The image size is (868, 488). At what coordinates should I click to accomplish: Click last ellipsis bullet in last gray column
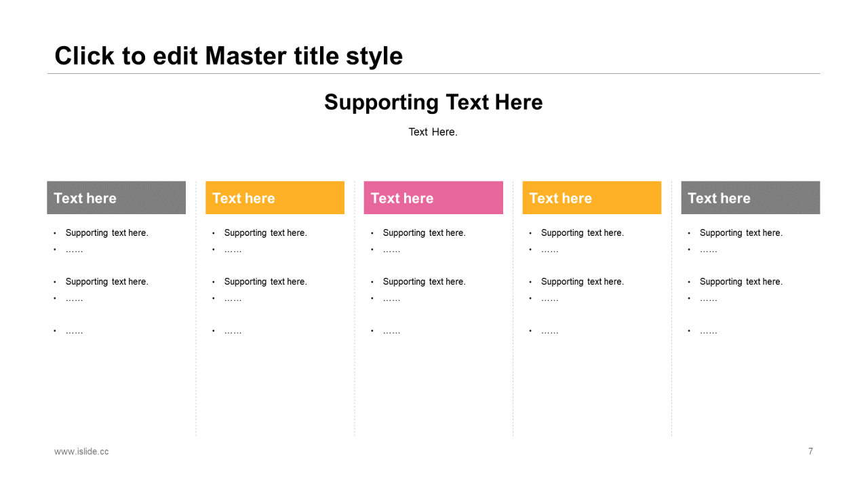tap(709, 331)
